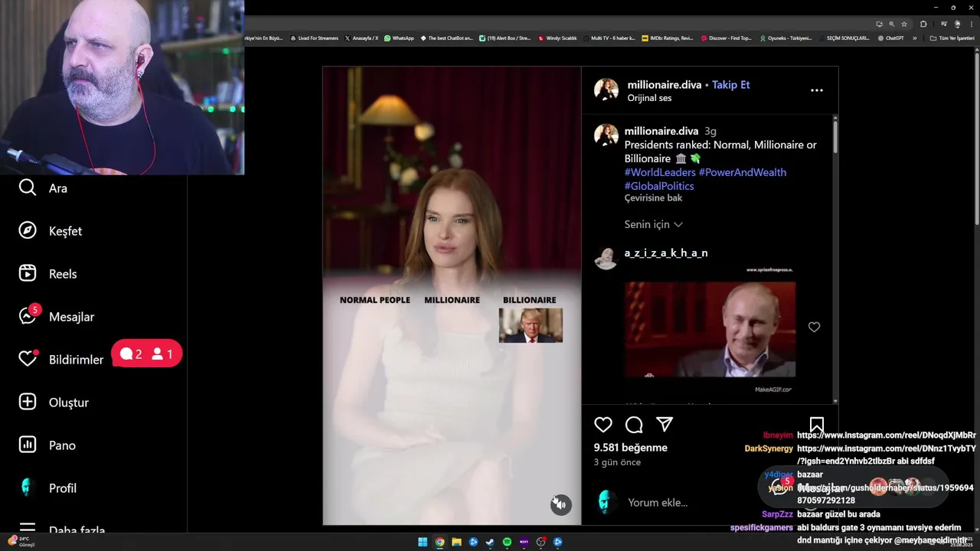Save the reel with bookmark icon
The image size is (980, 551).
coord(817,425)
